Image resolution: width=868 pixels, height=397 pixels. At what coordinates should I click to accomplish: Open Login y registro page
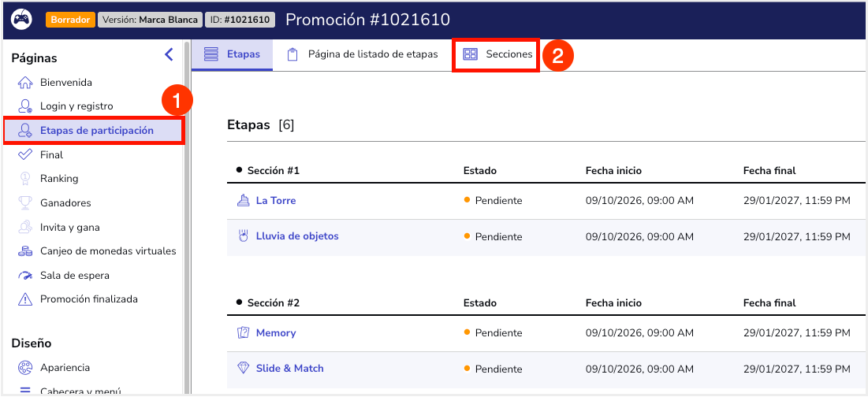76,106
